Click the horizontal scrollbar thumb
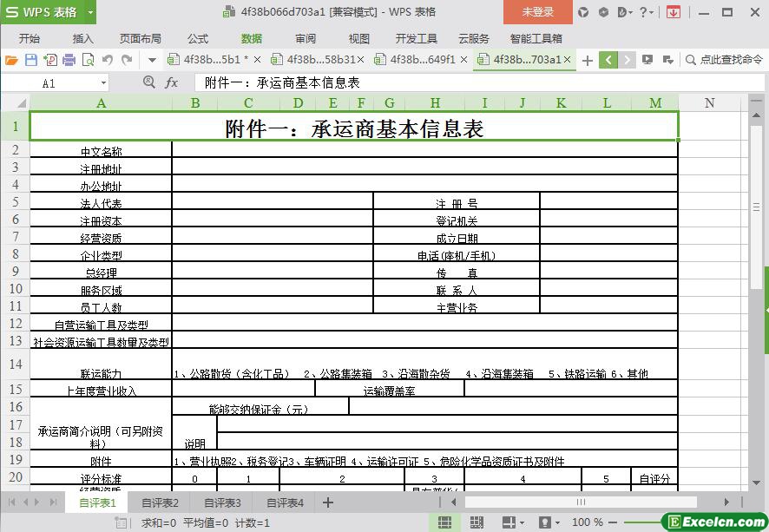 click(581, 502)
